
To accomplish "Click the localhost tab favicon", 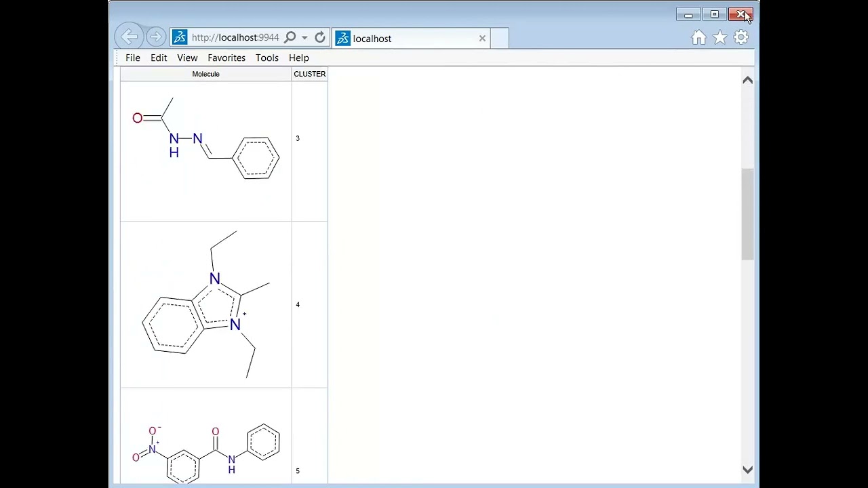I will [x=343, y=38].
